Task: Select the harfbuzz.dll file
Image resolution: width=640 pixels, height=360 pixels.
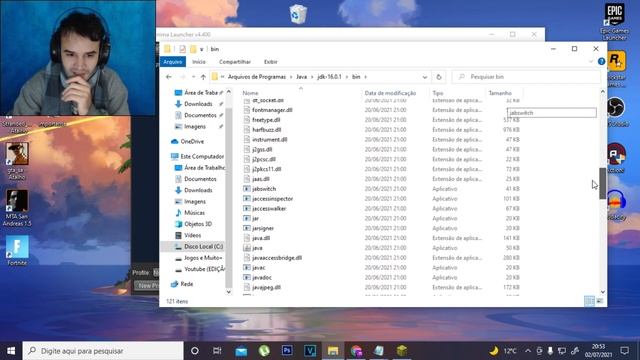Action: pyautogui.click(x=267, y=130)
